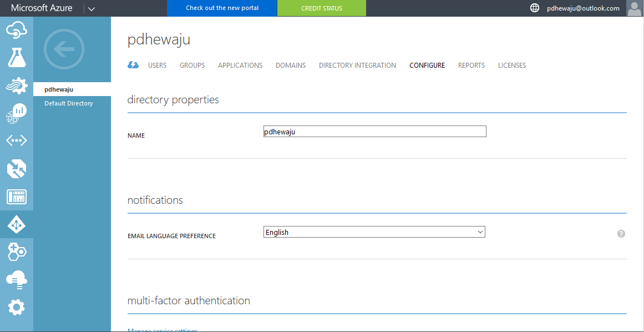Expand the Email Language Preference dropdown

374,232
